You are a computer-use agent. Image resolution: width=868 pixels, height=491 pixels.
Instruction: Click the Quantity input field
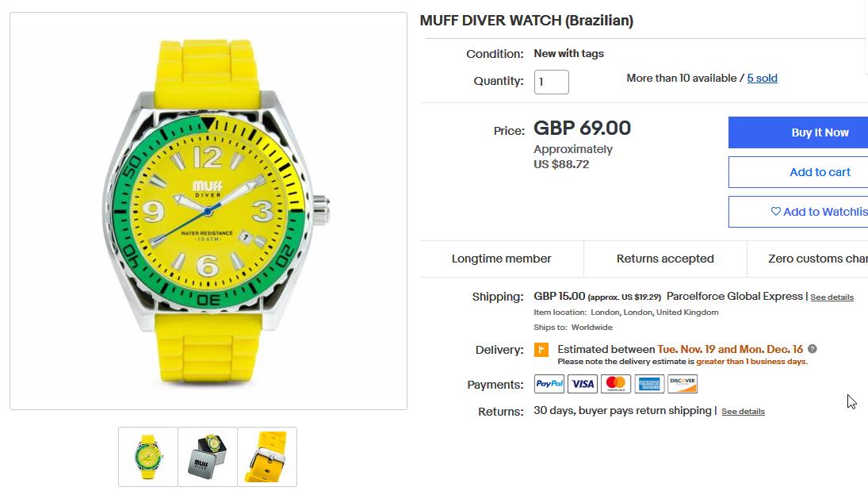click(x=552, y=82)
